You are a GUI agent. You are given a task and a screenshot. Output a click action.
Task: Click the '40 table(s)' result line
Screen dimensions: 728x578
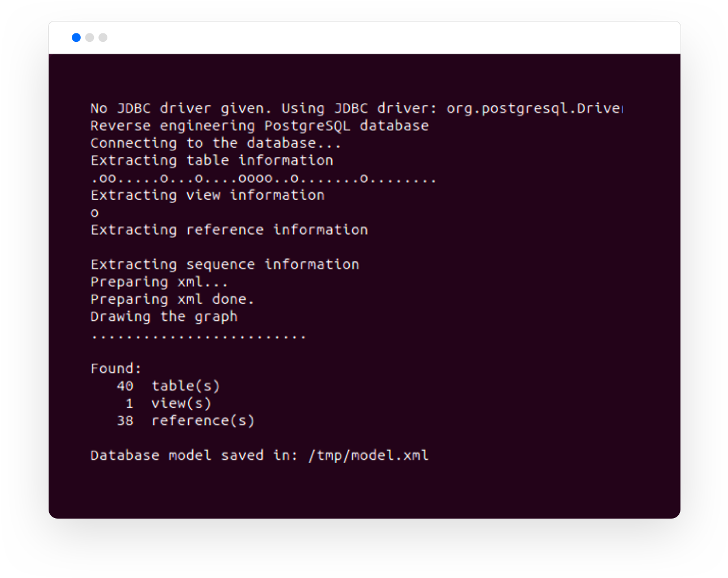pyautogui.click(x=168, y=386)
